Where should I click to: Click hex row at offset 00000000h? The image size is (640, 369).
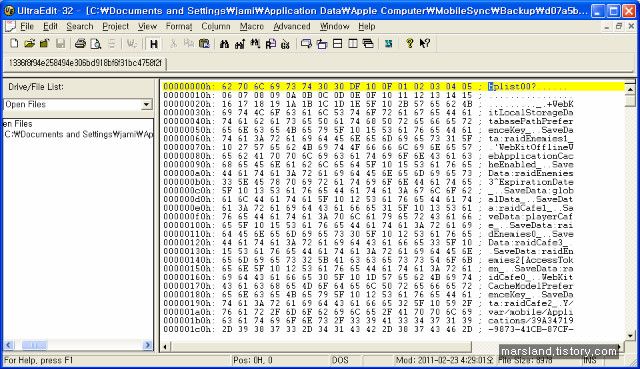[x=393, y=87]
